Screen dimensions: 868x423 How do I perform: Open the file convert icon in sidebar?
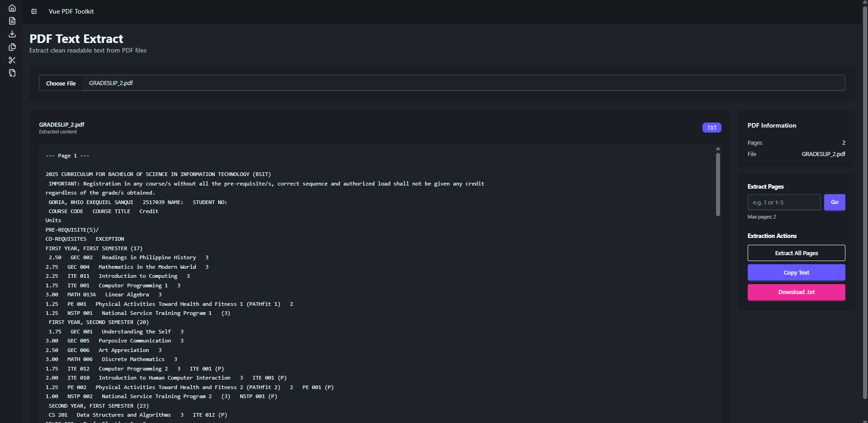12,73
